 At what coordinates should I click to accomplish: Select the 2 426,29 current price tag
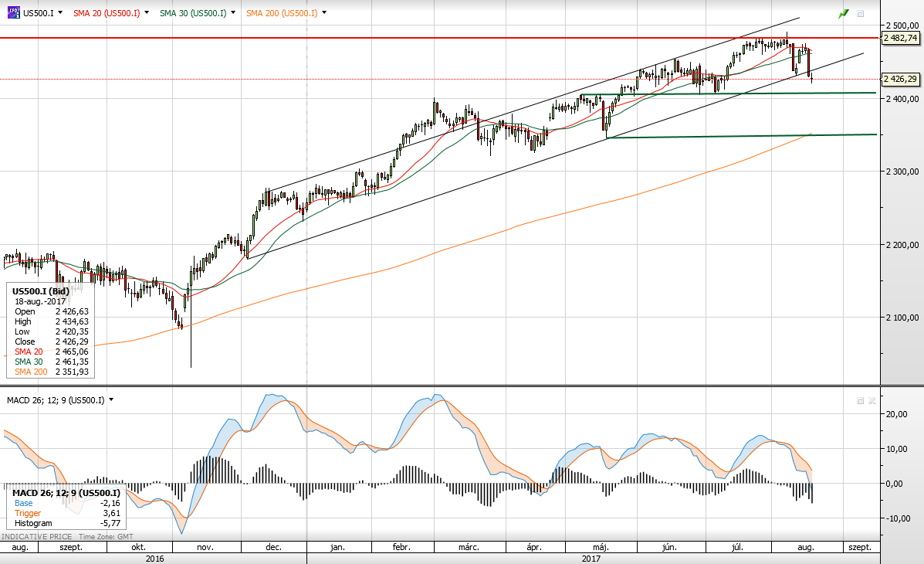click(x=900, y=79)
